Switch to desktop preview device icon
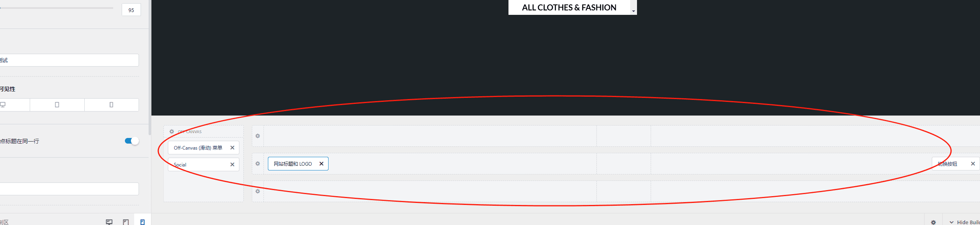This screenshot has width=980, height=225. click(109, 222)
